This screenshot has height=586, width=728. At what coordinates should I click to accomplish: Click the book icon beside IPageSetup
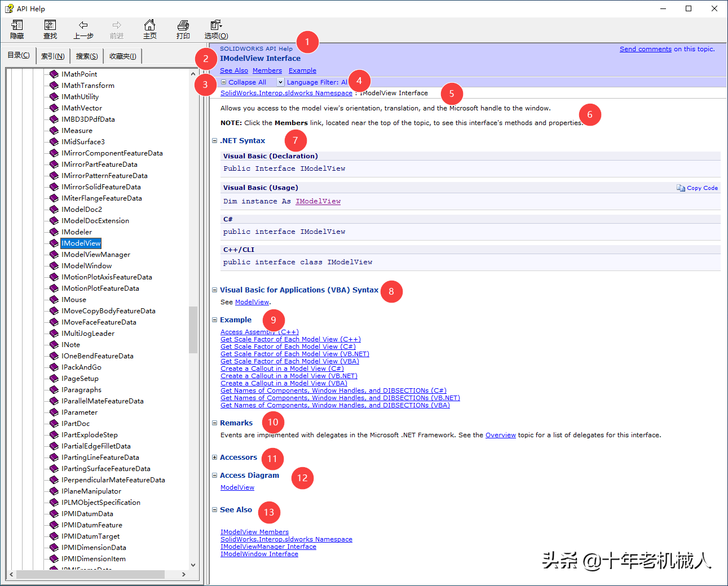54,378
